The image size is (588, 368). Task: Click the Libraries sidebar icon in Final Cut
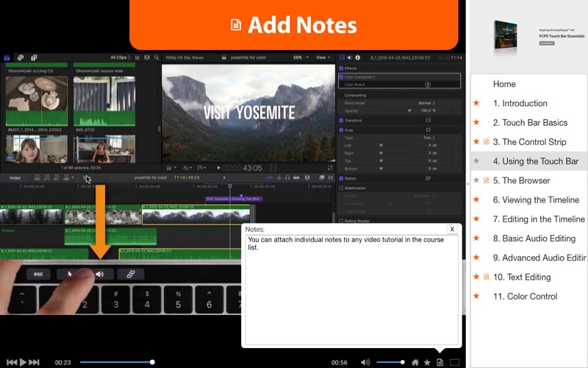[7, 57]
